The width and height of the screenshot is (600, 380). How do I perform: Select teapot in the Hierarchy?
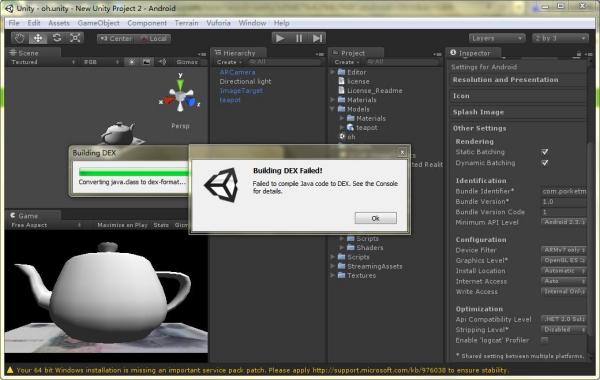click(230, 99)
